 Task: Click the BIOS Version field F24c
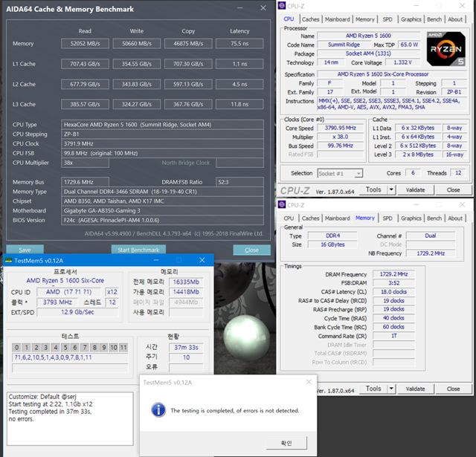[x=162, y=220]
